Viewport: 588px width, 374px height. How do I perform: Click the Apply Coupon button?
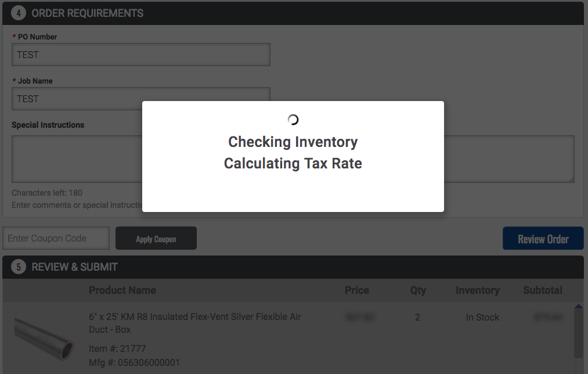pyautogui.click(x=156, y=238)
